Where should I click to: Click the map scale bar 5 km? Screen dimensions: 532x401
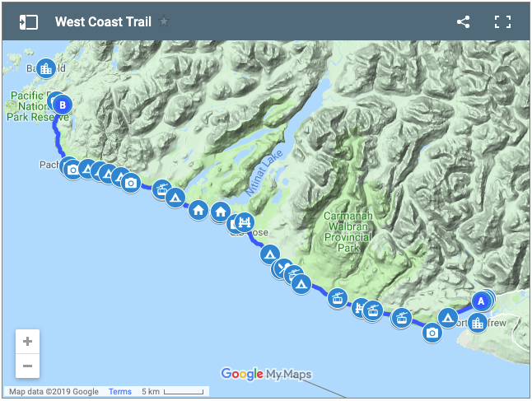coord(173,392)
